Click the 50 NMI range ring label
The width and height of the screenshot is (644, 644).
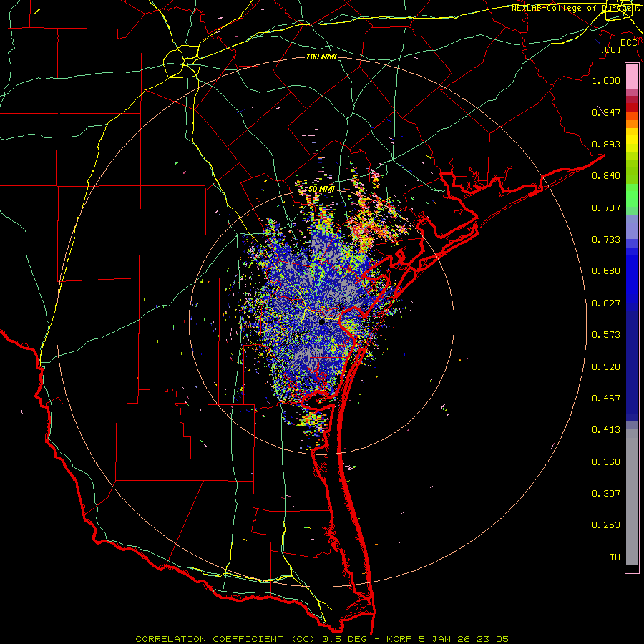[321, 189]
